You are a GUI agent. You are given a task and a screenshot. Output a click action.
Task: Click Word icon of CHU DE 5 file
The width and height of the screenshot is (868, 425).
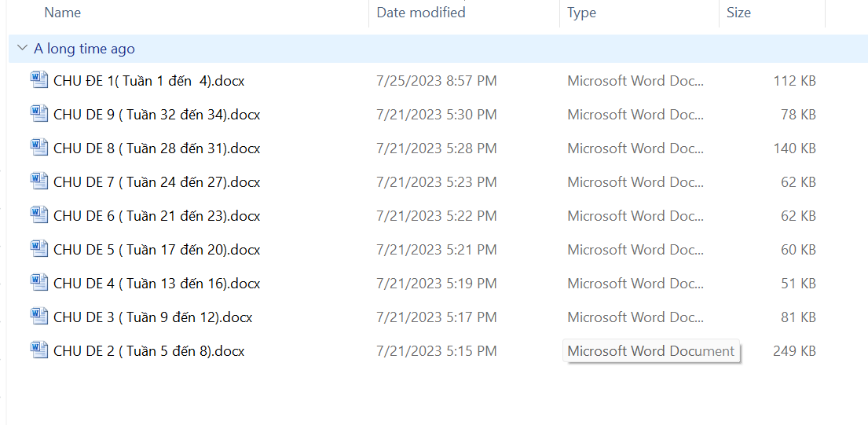pyautogui.click(x=39, y=248)
